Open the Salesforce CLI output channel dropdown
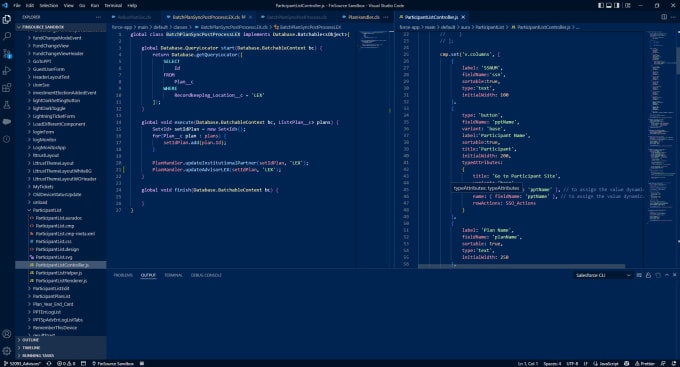 tap(602, 275)
